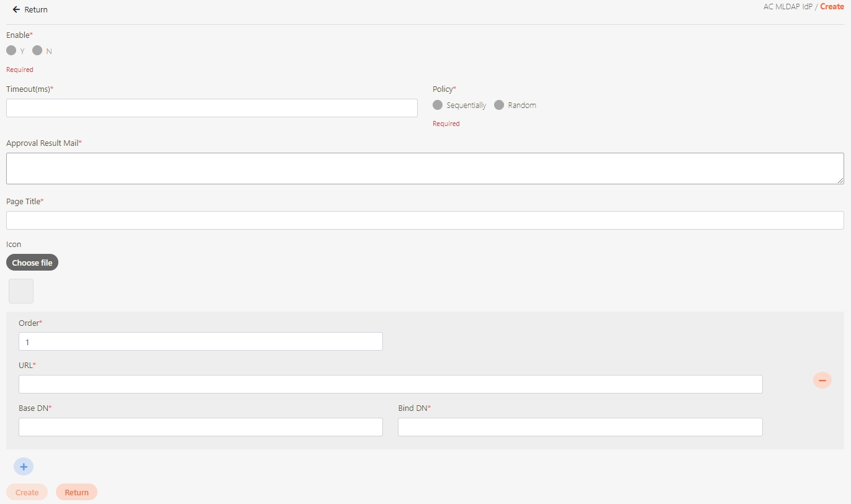Remove the LDAP server entry with minus icon
The width and height of the screenshot is (851, 504).
(x=822, y=380)
